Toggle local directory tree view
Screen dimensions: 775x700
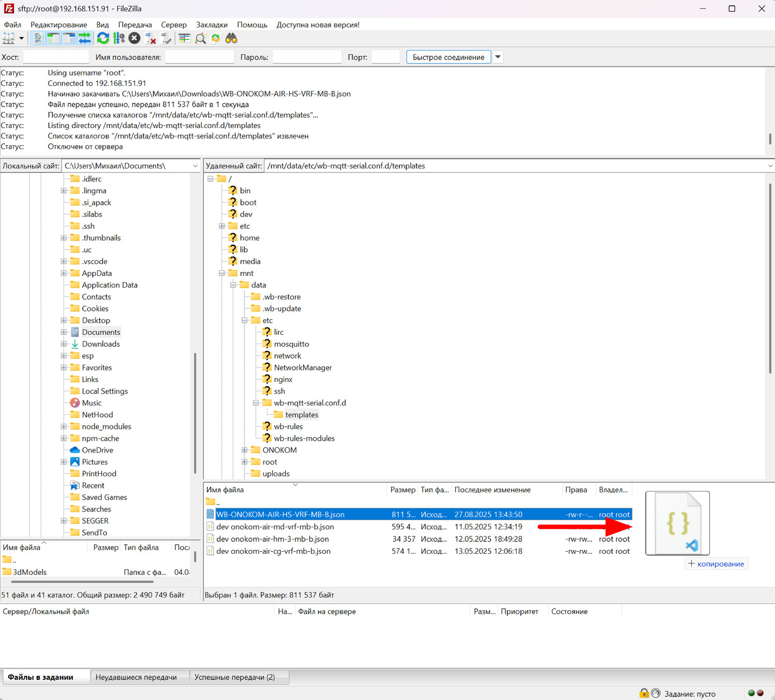pos(53,38)
